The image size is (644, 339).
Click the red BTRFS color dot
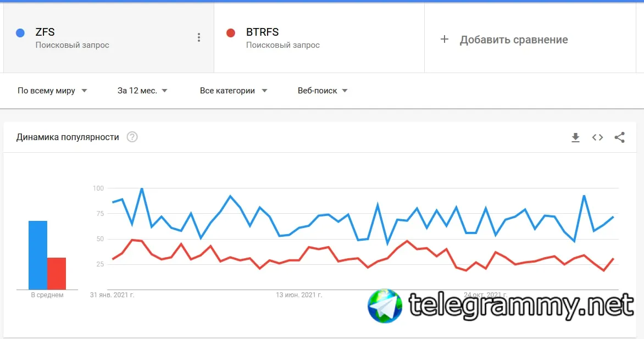[x=231, y=33]
